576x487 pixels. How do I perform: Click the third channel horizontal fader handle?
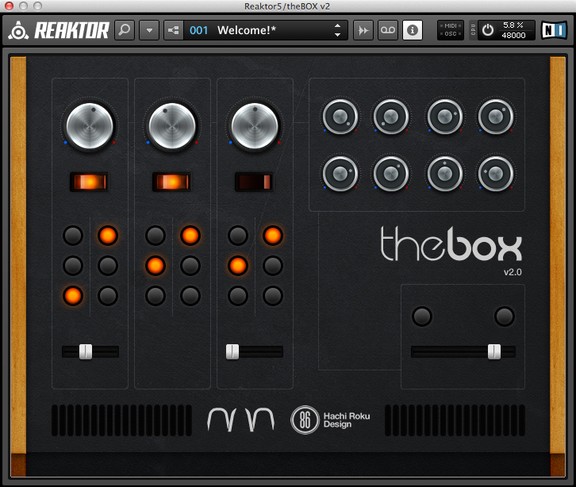(232, 351)
